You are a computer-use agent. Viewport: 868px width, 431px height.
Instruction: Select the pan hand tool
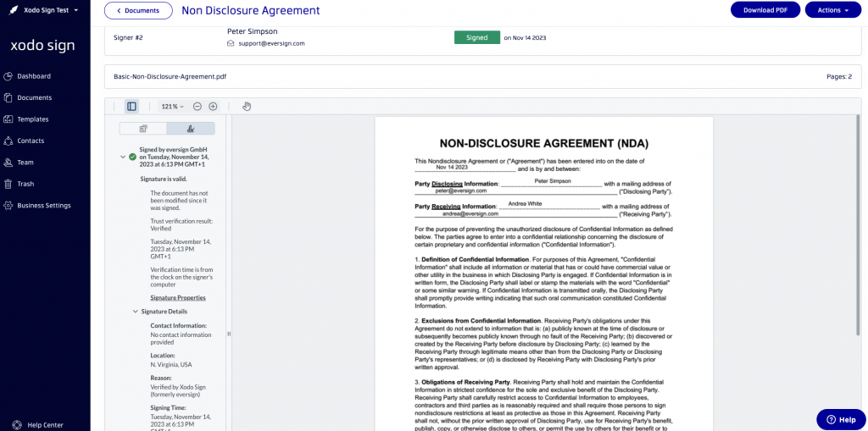tap(247, 107)
